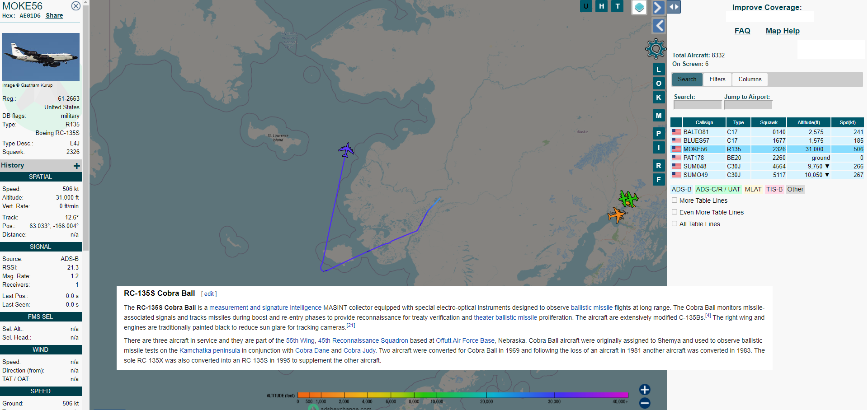This screenshot has height=410, width=868.
Task: Toggle the M map button
Action: (658, 115)
